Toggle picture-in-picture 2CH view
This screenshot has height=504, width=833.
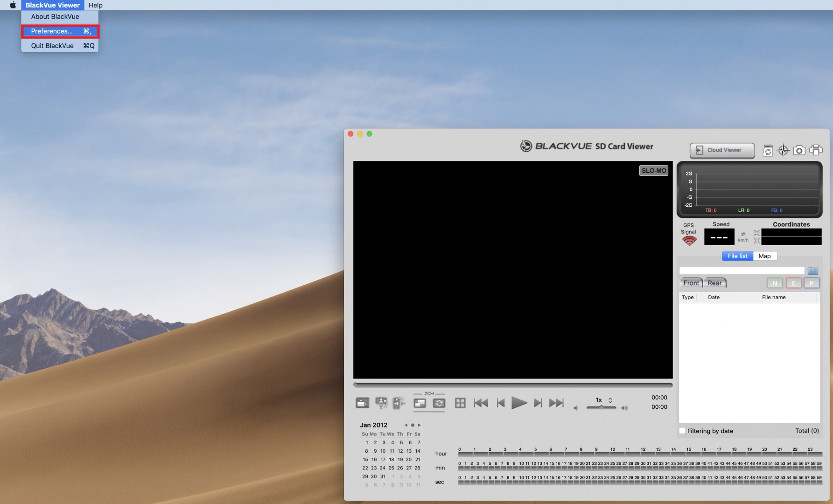[420, 403]
